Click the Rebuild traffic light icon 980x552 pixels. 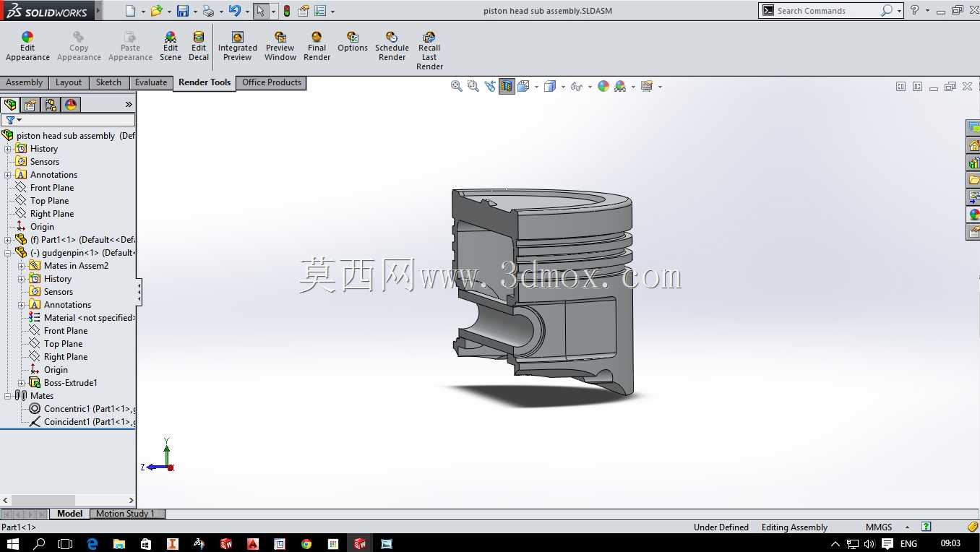click(x=287, y=11)
